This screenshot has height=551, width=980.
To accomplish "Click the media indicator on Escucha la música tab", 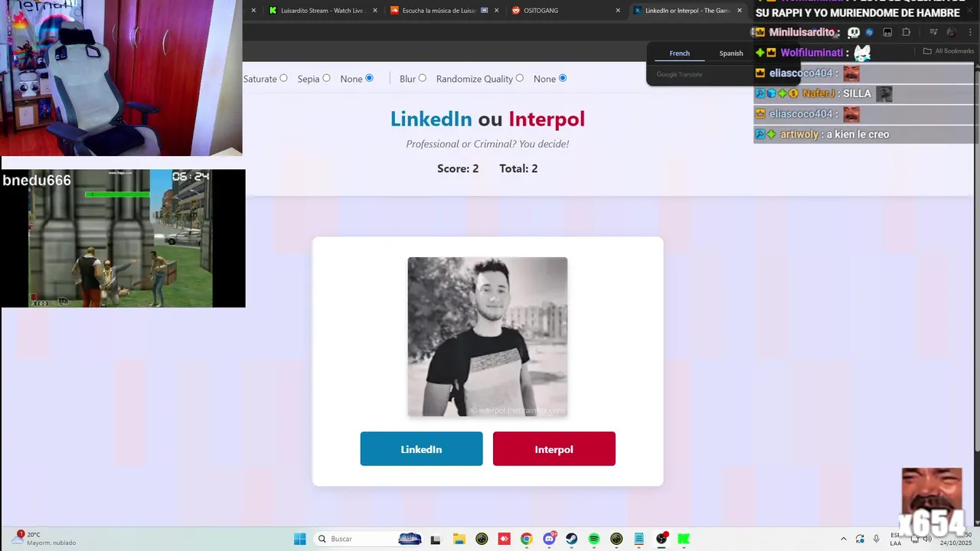I will (x=485, y=11).
